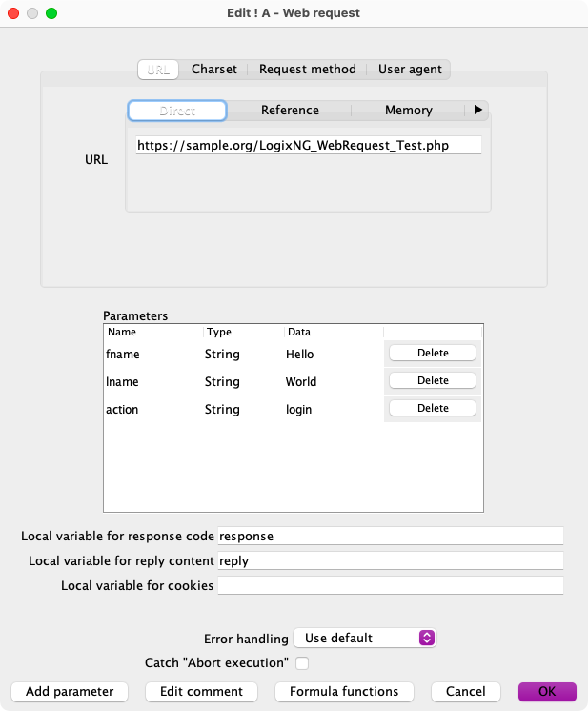The height and width of the screenshot is (711, 588).
Task: Click the right arrow to show more tabs
Action: [478, 111]
